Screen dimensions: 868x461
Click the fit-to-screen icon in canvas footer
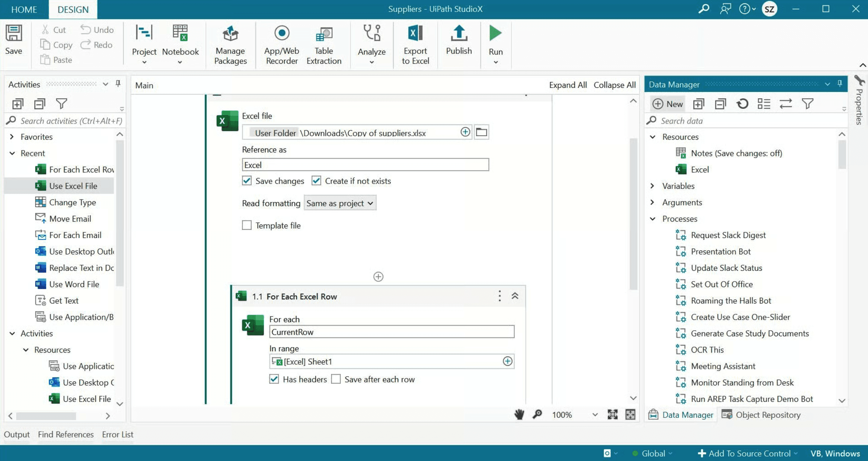coord(612,414)
